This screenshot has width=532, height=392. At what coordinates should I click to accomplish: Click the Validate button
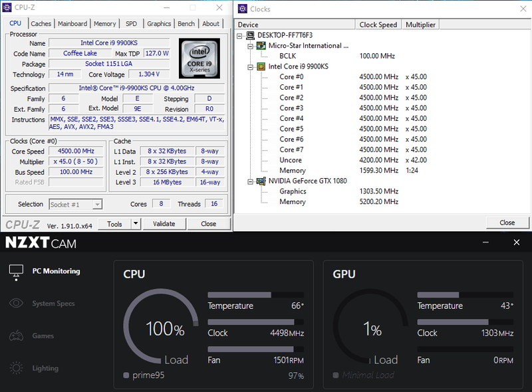coord(164,224)
